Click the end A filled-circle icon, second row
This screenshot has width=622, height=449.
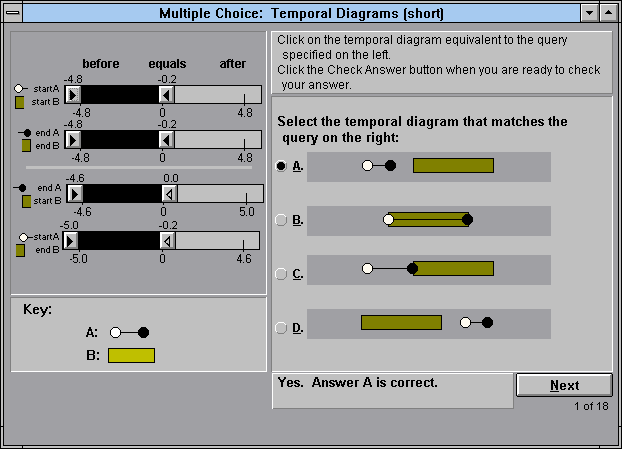[25, 133]
